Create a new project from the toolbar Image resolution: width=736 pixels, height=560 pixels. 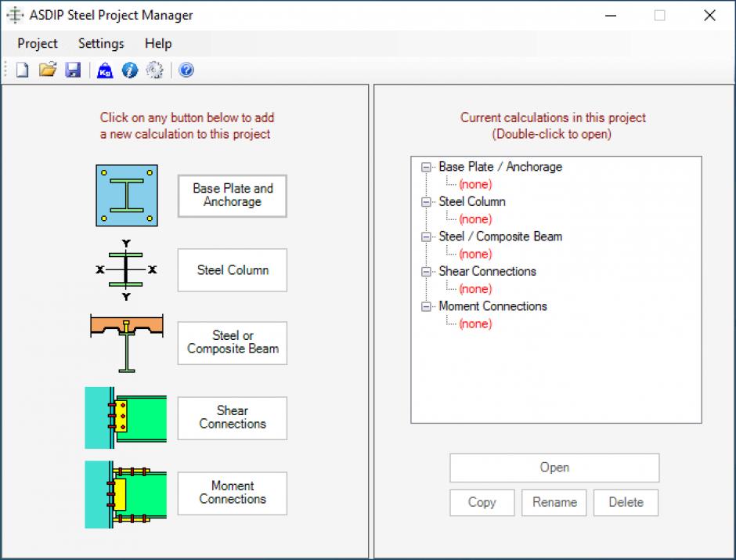click(x=23, y=70)
